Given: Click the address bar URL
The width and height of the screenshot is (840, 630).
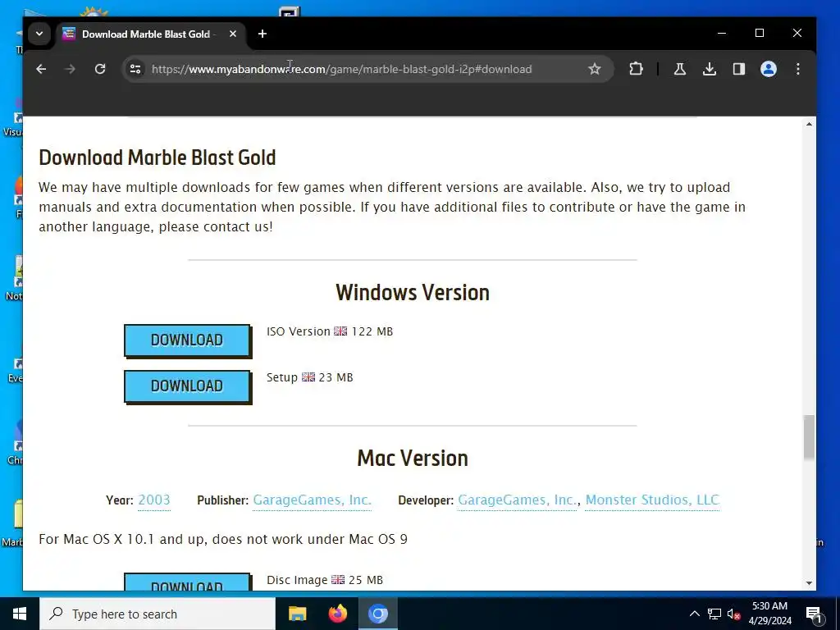Looking at the screenshot, I should (x=341, y=69).
